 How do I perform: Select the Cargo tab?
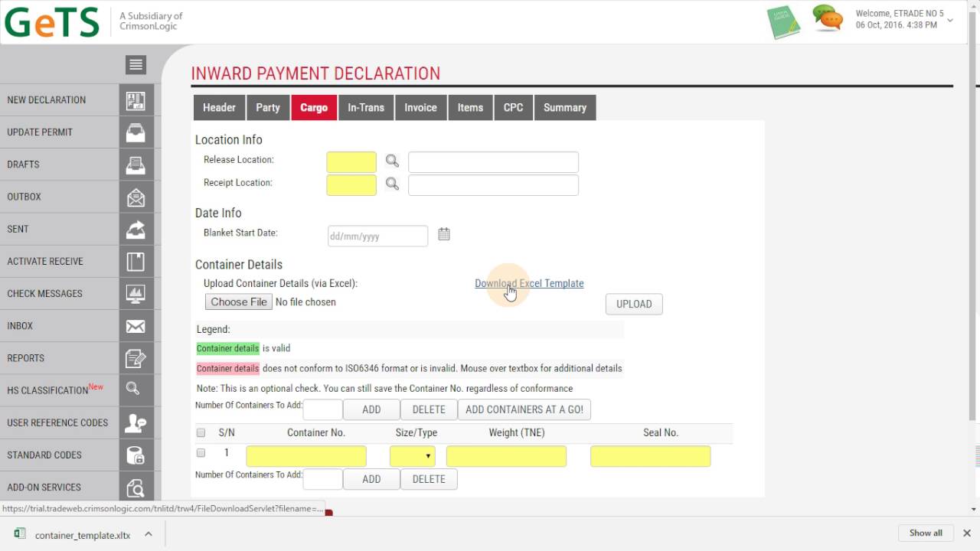click(x=314, y=107)
